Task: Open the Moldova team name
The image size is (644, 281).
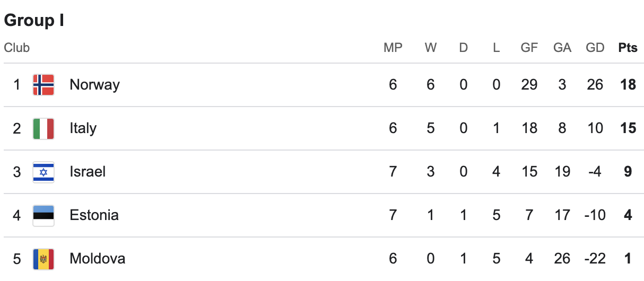Action: 97,259
